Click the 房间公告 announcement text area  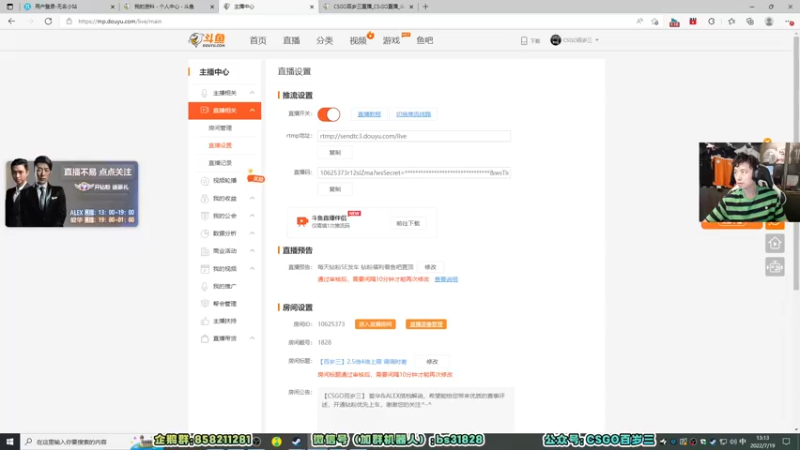click(416, 408)
